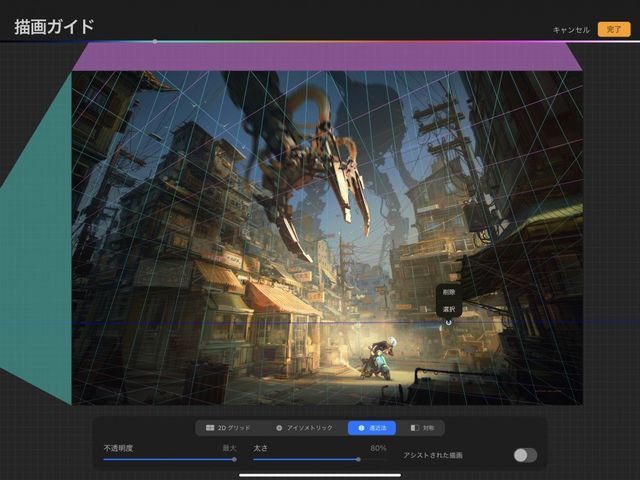Click the 不透明度 label
The image size is (640, 480).
pyautogui.click(x=118, y=448)
